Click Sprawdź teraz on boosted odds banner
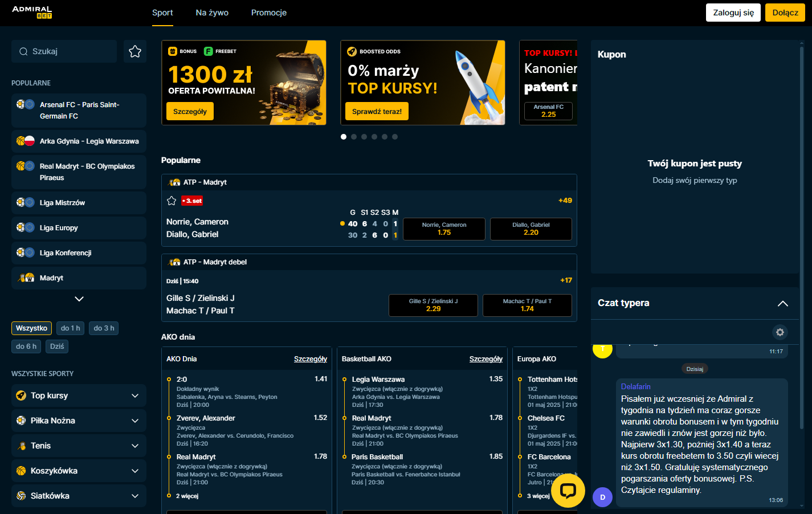The height and width of the screenshot is (514, 812). [x=377, y=112]
